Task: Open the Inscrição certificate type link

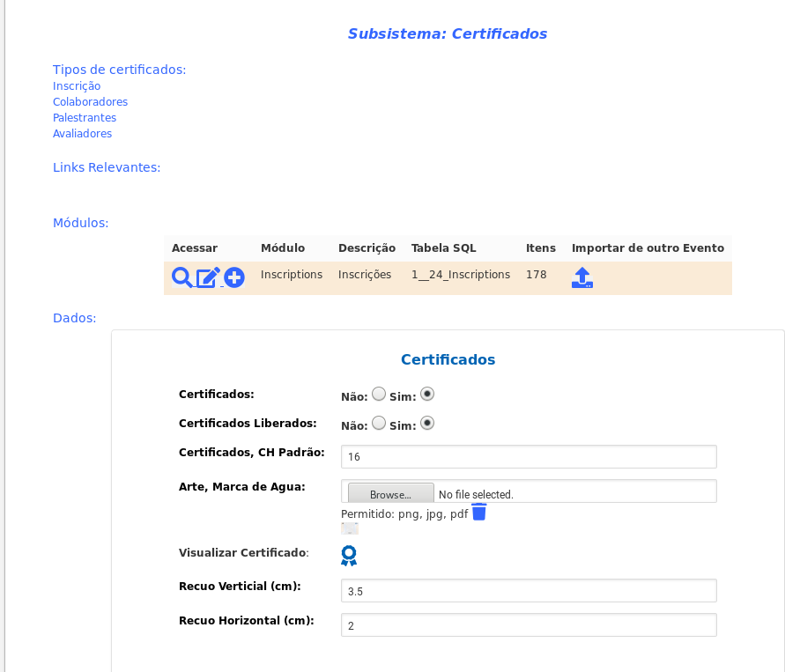Action: click(77, 86)
